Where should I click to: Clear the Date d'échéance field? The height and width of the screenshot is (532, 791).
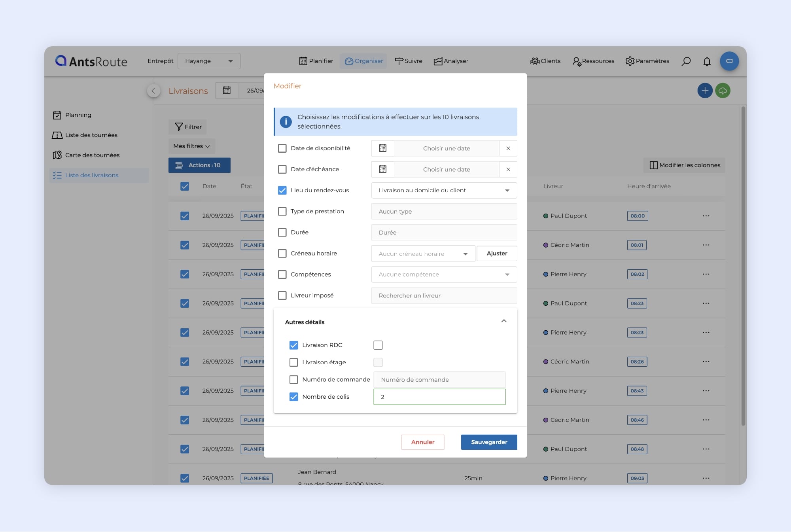pos(508,169)
